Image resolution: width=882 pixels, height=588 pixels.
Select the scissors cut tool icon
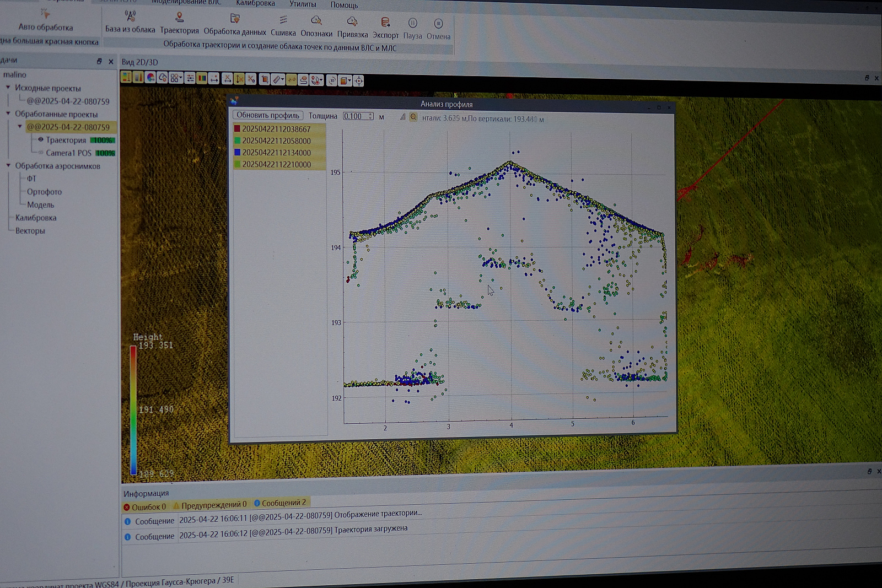pyautogui.click(x=251, y=79)
